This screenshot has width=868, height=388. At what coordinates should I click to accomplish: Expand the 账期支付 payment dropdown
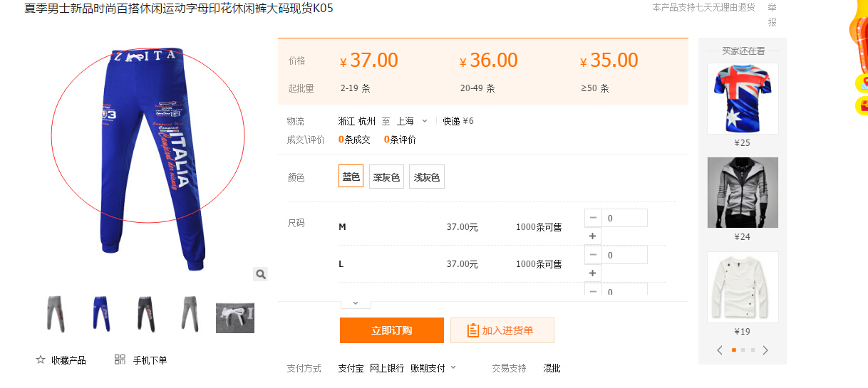pos(453,368)
